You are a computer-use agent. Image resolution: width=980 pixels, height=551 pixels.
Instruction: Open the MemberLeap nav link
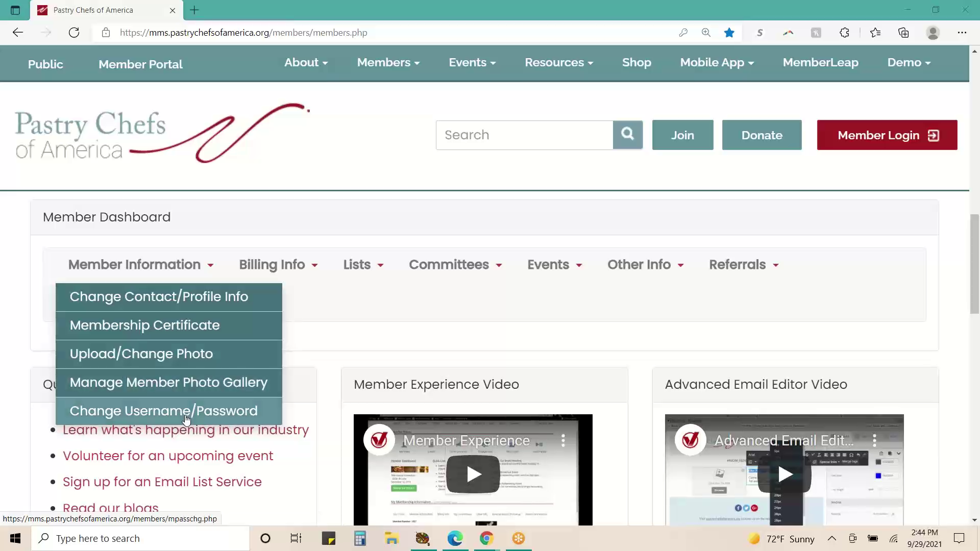[820, 62]
